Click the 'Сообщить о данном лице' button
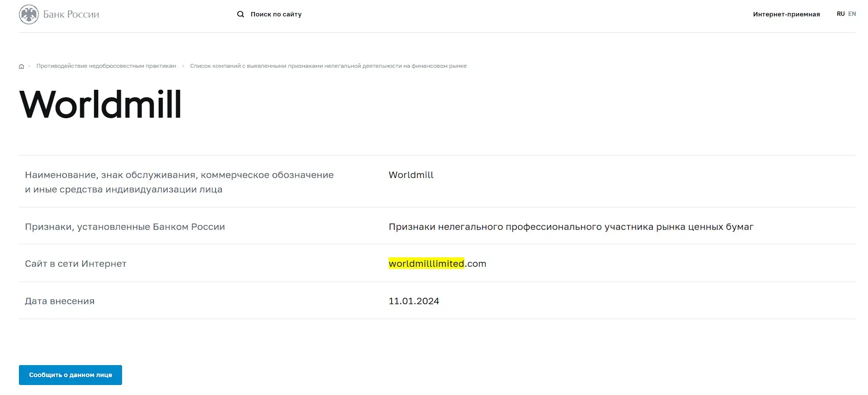 click(x=70, y=375)
